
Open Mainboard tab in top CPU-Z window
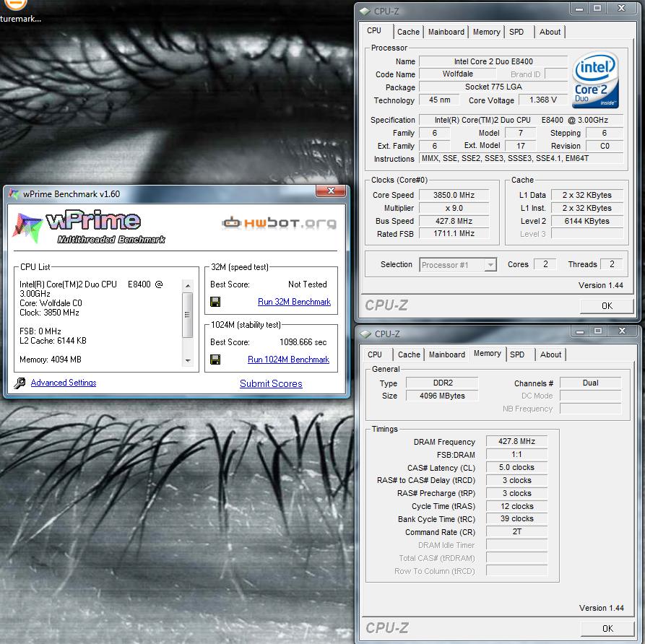[x=446, y=32]
